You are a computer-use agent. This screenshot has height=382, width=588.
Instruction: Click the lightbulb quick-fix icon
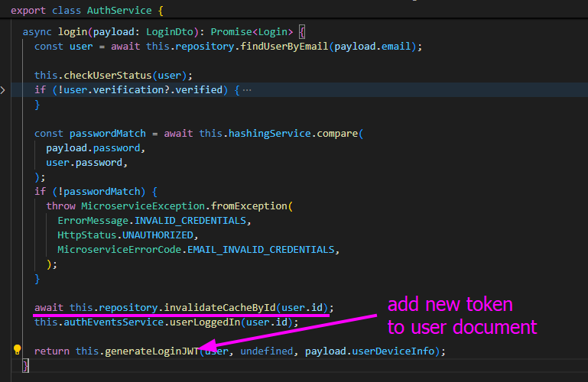pyautogui.click(x=18, y=350)
